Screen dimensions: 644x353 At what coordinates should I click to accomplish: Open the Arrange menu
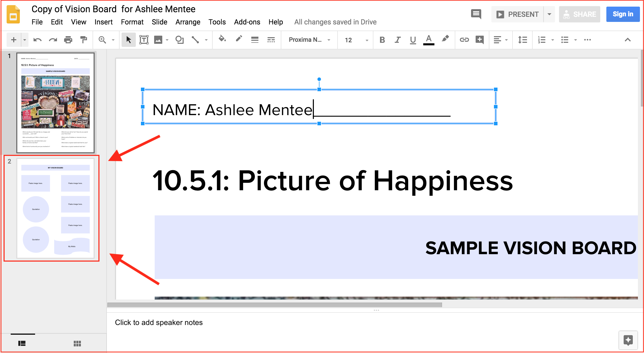click(188, 22)
